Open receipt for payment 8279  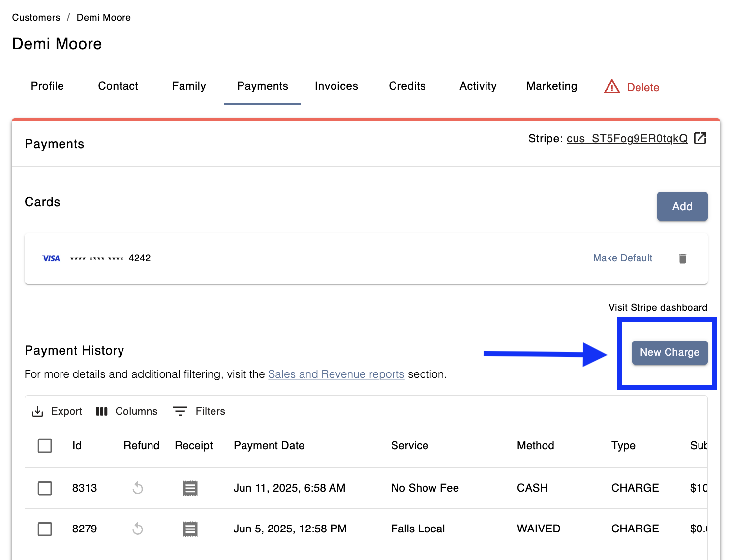190,529
